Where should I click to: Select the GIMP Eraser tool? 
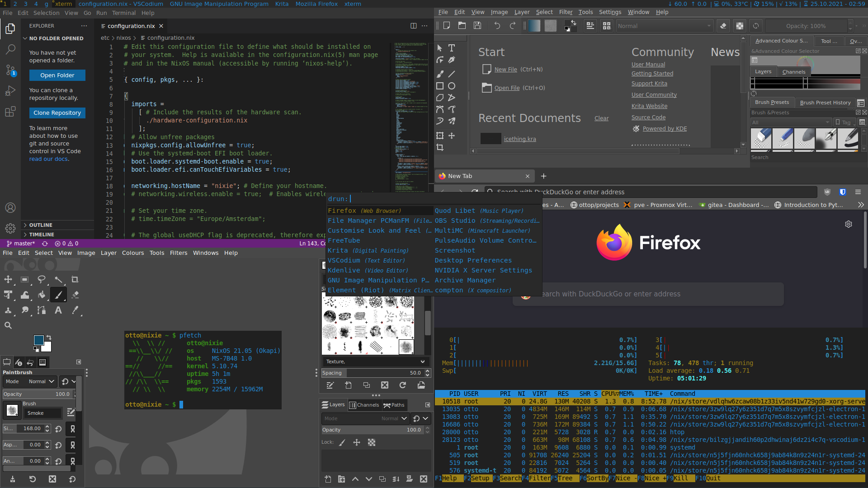pyautogui.click(x=75, y=295)
